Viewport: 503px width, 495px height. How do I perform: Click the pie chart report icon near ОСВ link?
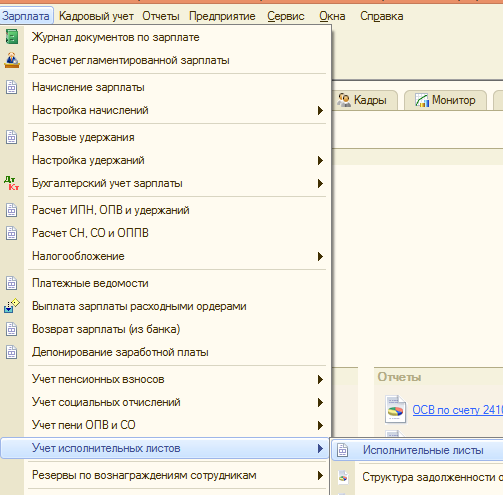pos(395,409)
